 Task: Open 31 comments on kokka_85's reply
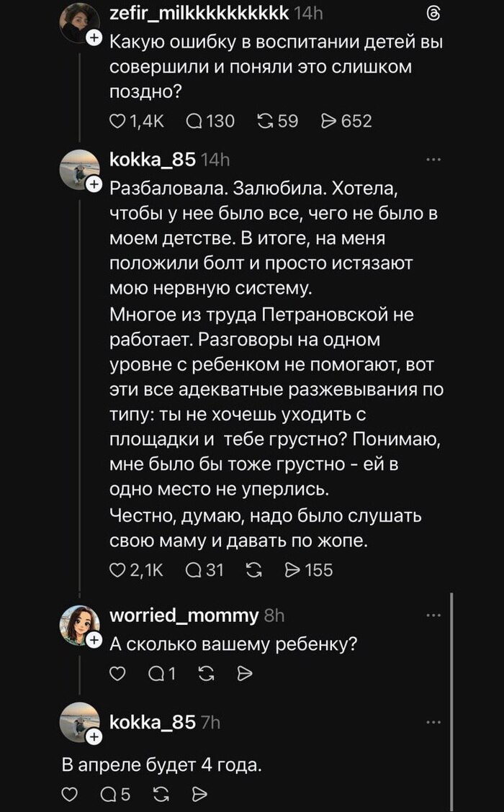[x=194, y=571]
